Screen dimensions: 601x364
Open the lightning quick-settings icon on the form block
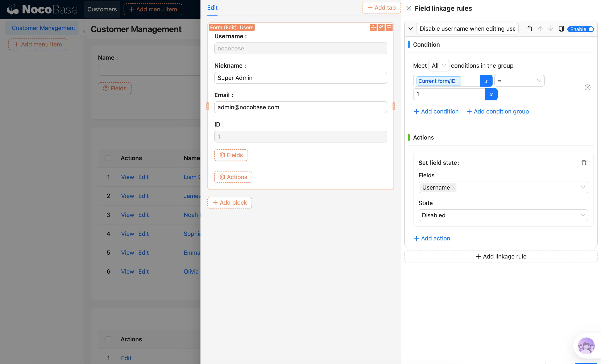[x=381, y=27]
